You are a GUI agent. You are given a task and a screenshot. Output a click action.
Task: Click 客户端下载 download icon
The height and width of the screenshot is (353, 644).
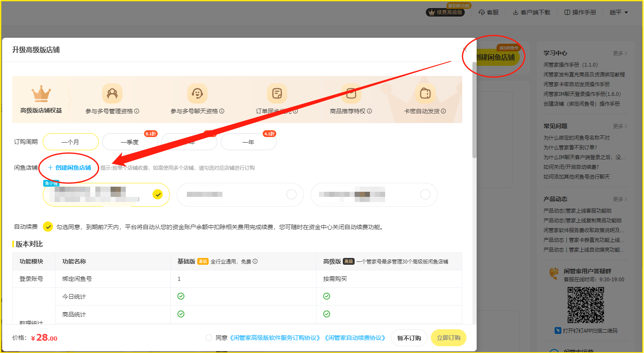click(x=516, y=12)
